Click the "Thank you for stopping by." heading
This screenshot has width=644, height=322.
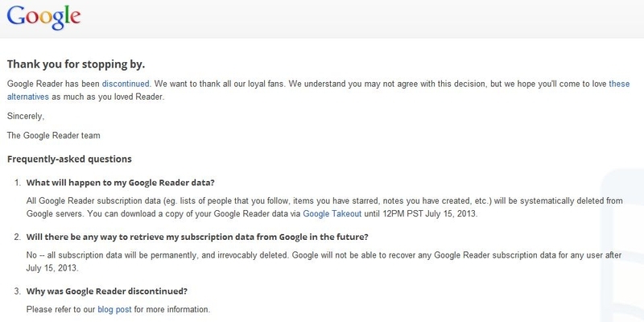76,64
